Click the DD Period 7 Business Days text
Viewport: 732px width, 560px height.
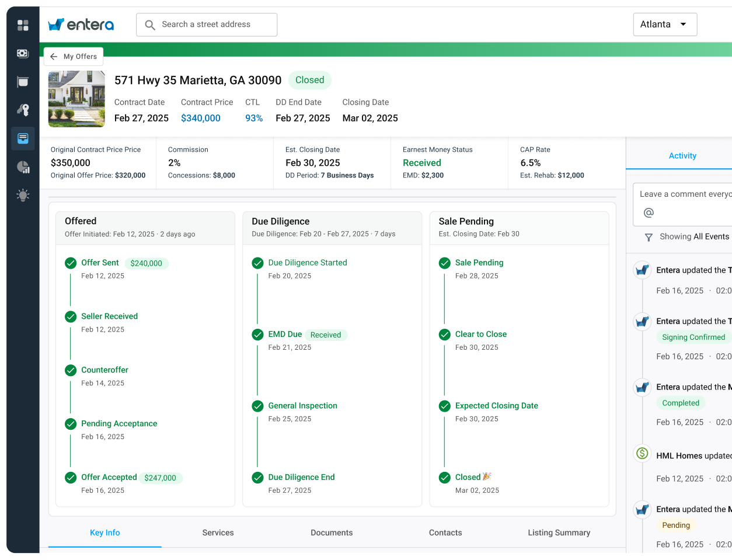tap(329, 175)
